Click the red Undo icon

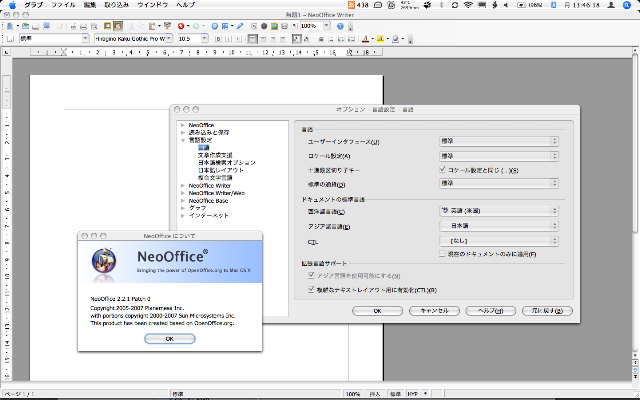pos(181,26)
